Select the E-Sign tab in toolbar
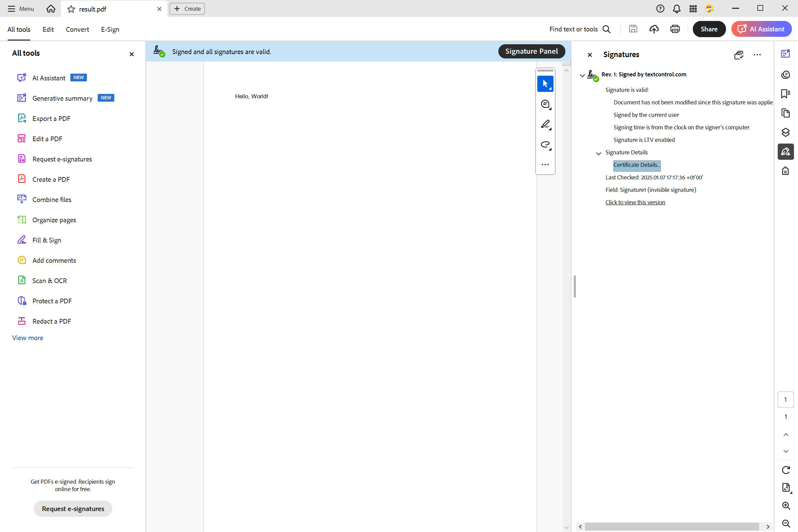Screen dimensions: 798x532 [x=110, y=29]
